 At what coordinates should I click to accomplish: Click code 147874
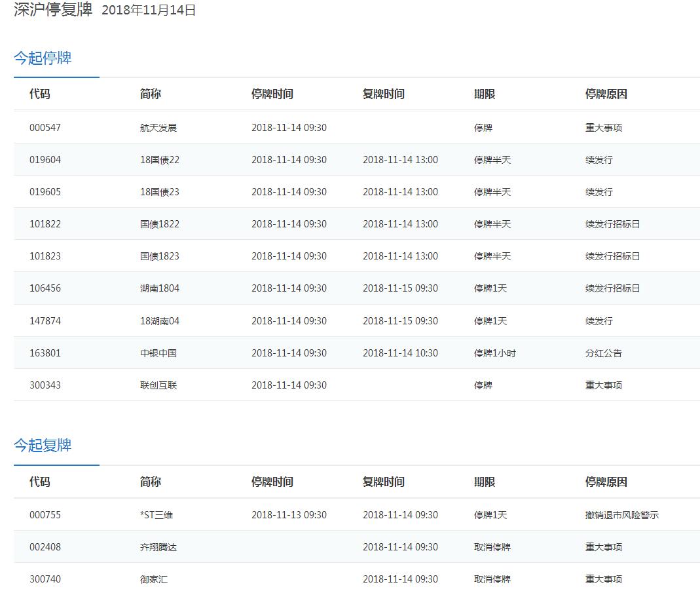pos(45,321)
